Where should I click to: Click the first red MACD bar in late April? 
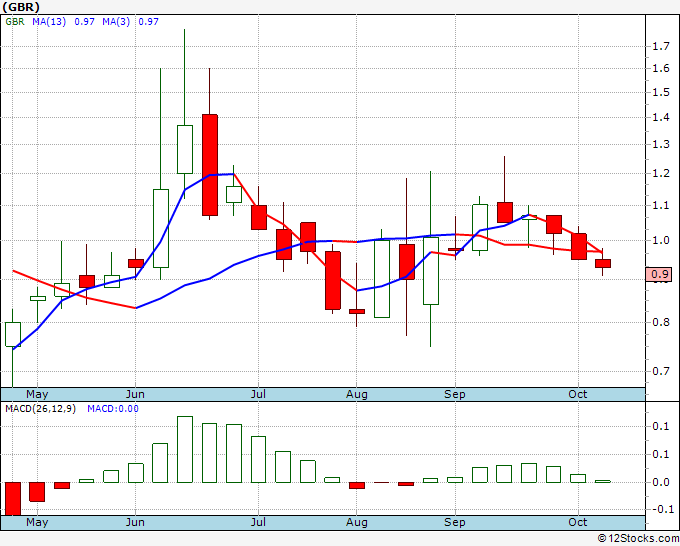13,498
